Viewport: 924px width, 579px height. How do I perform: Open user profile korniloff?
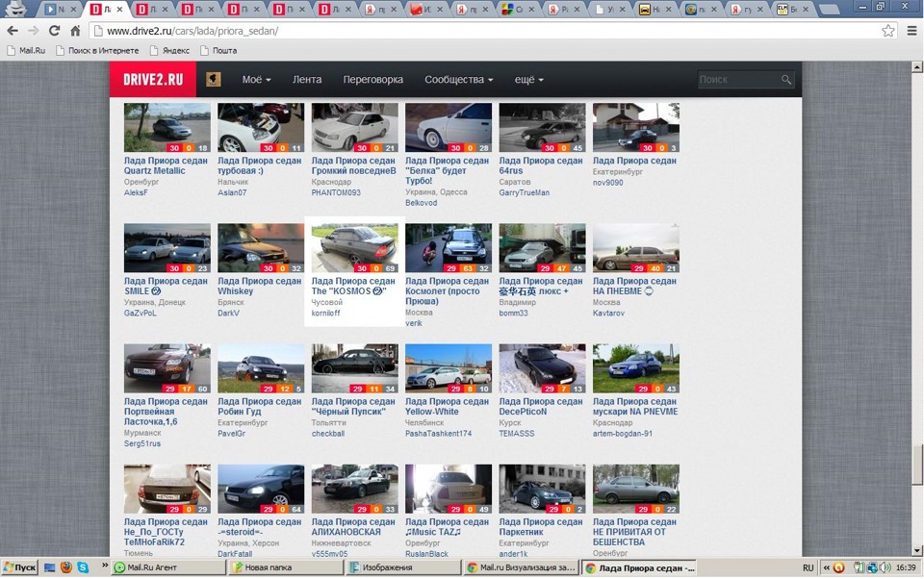325,314
